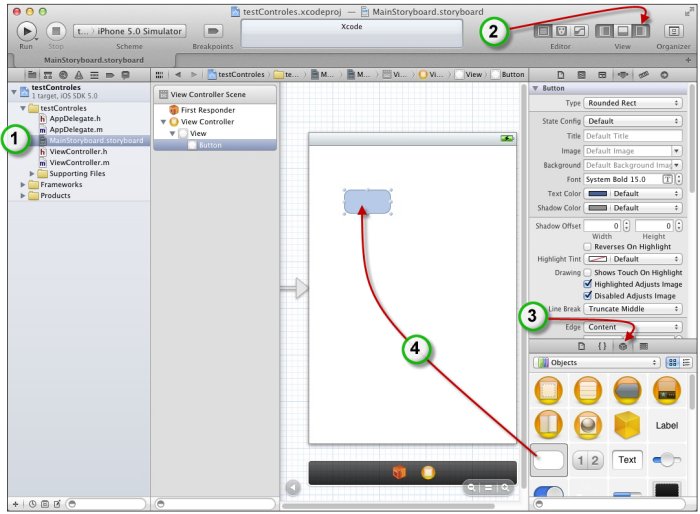Pick the Text Color swatch
Viewport: 700px width, 514px height.
(x=598, y=193)
